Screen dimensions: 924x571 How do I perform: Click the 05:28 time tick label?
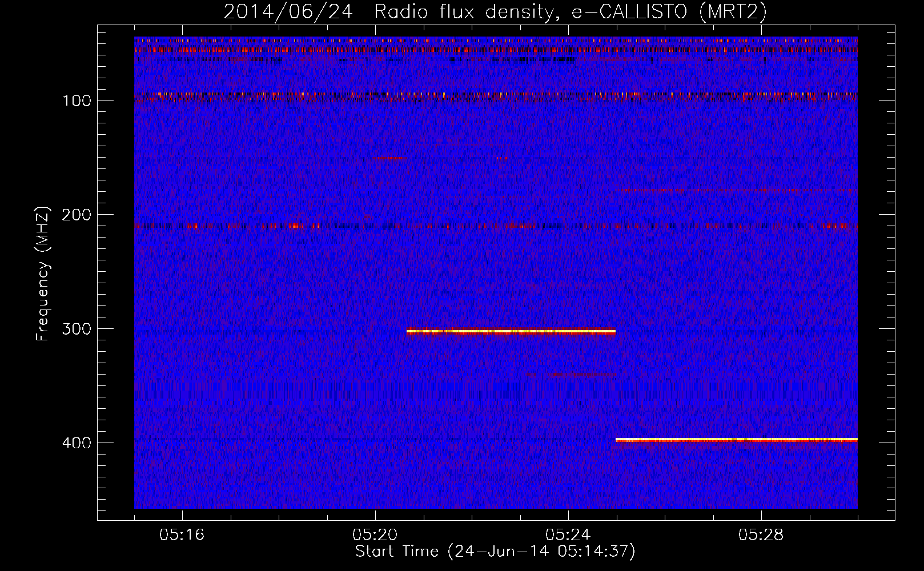(x=761, y=535)
